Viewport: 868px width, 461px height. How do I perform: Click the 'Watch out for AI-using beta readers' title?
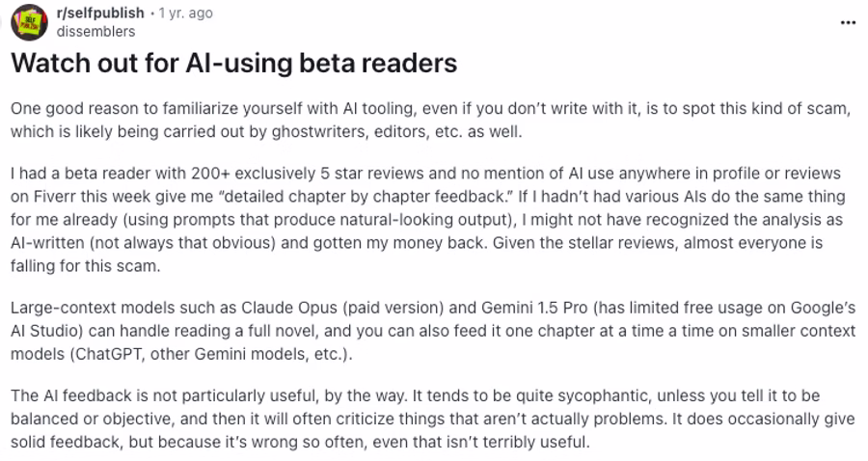click(232, 65)
